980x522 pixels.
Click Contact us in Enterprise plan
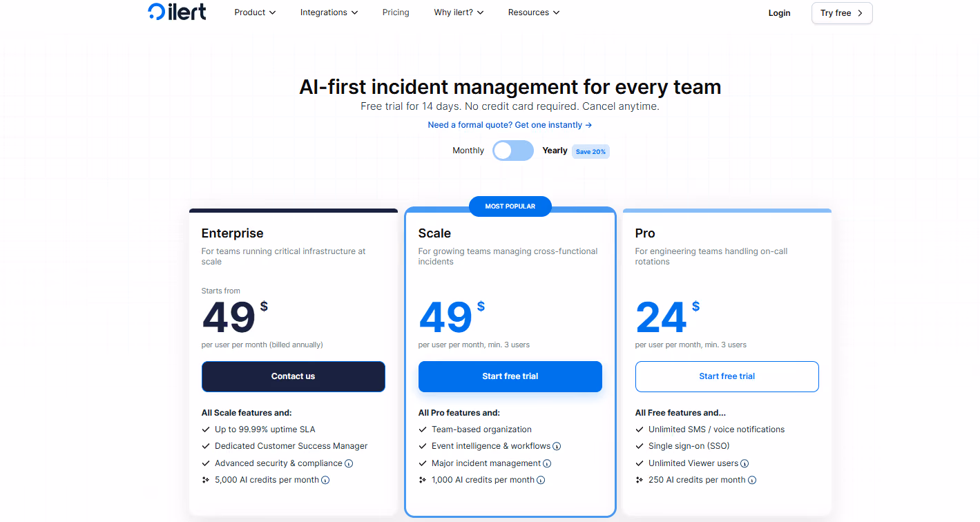click(294, 376)
